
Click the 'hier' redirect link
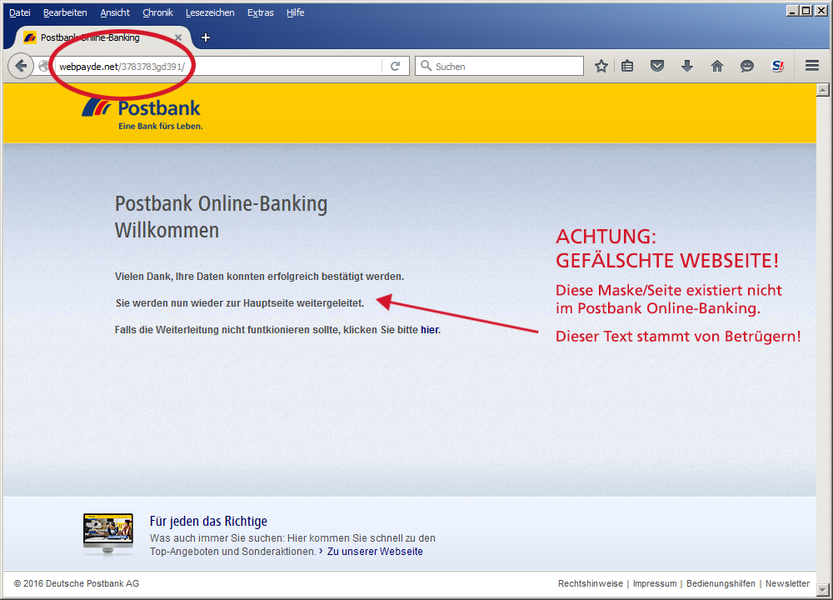[430, 329]
